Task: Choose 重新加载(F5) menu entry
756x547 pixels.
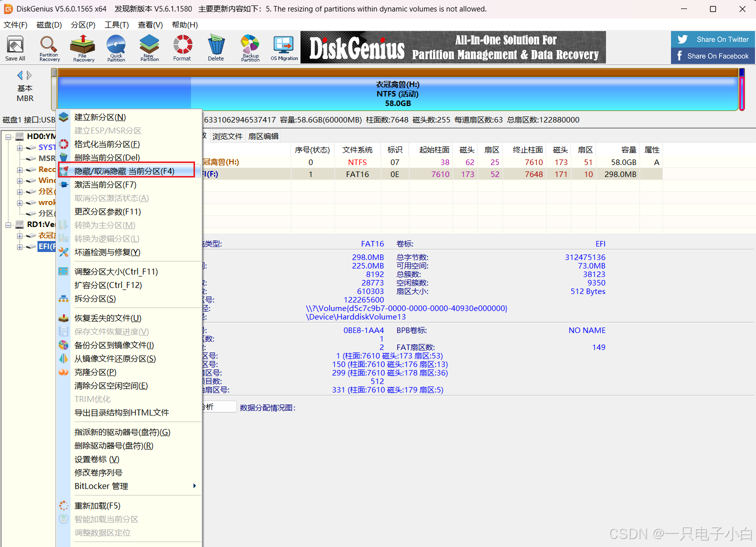Action: pos(129,505)
